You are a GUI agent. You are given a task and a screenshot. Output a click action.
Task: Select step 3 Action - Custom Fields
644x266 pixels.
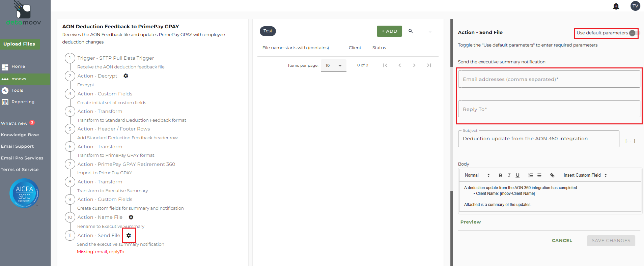(x=105, y=94)
